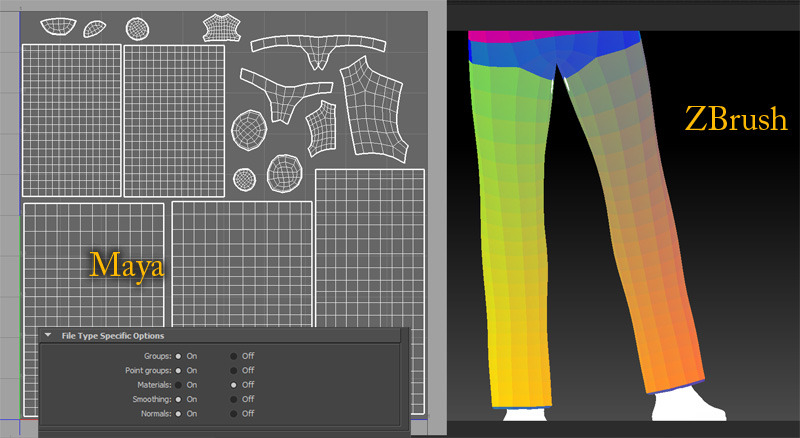Click the File Type Specific Options title
Image resolution: width=800 pixels, height=438 pixels.
click(x=113, y=336)
